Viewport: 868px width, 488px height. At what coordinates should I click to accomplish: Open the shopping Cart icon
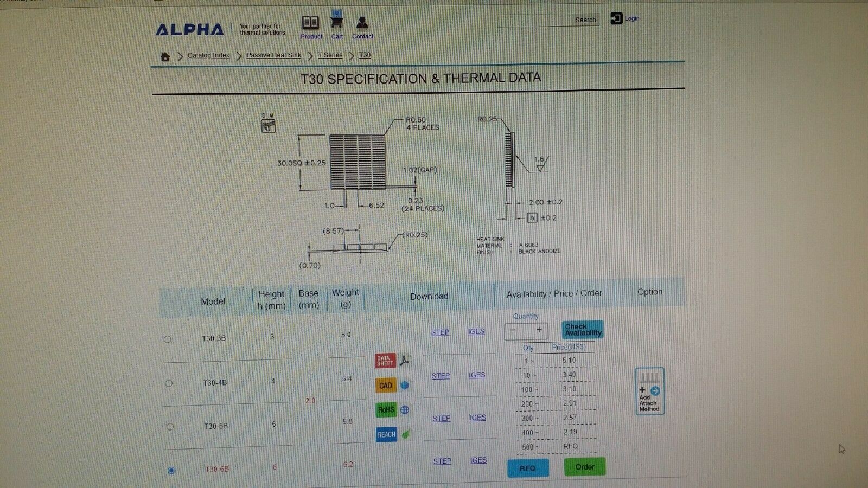click(x=337, y=23)
